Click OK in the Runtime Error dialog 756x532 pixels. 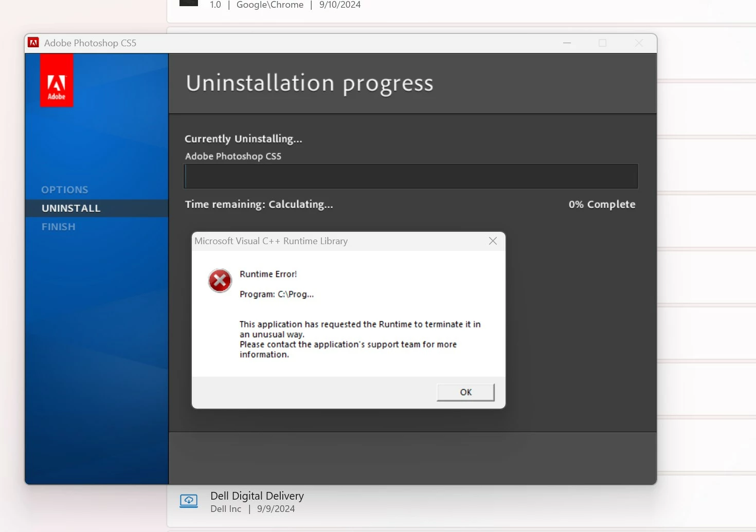point(465,392)
